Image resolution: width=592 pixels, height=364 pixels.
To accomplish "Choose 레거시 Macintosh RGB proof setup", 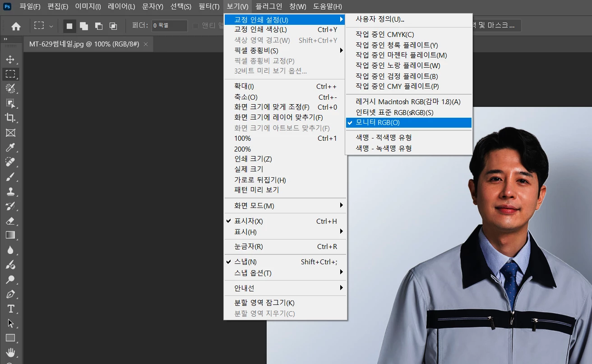I will 409,101.
